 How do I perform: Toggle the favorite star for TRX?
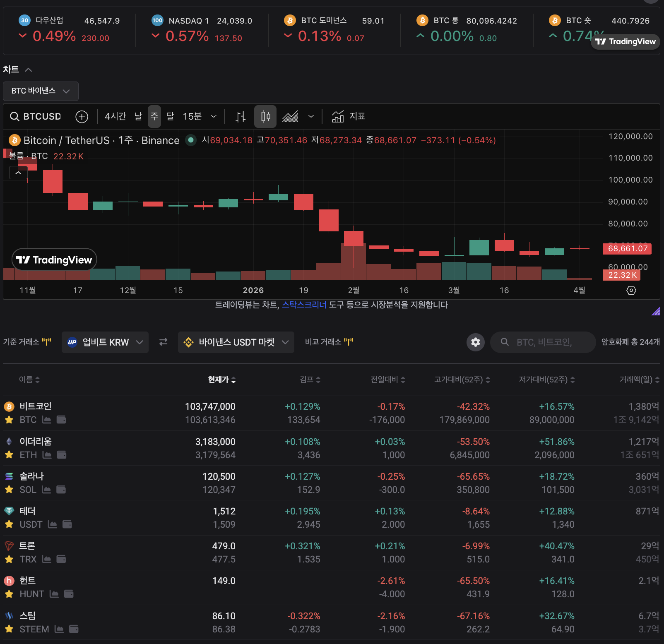tap(9, 560)
